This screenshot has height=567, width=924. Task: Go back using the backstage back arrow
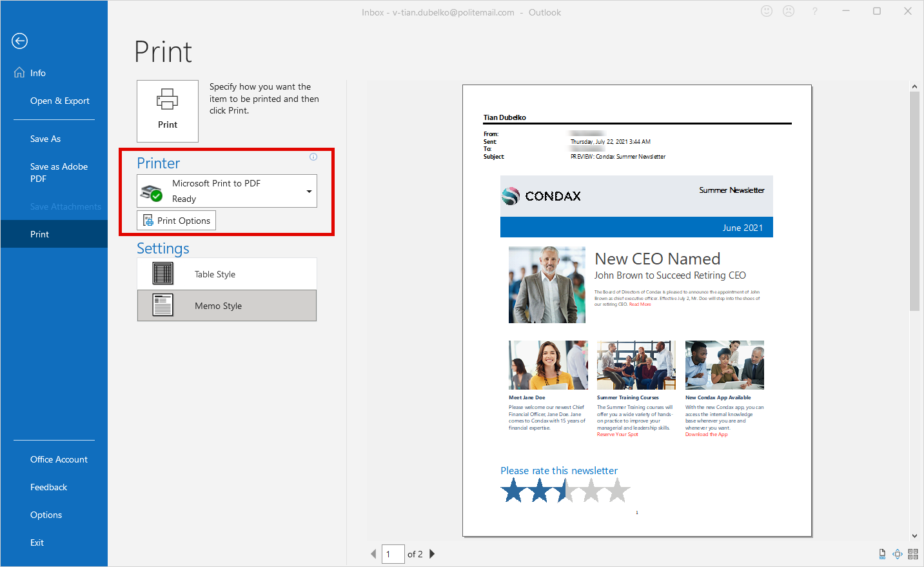(20, 41)
